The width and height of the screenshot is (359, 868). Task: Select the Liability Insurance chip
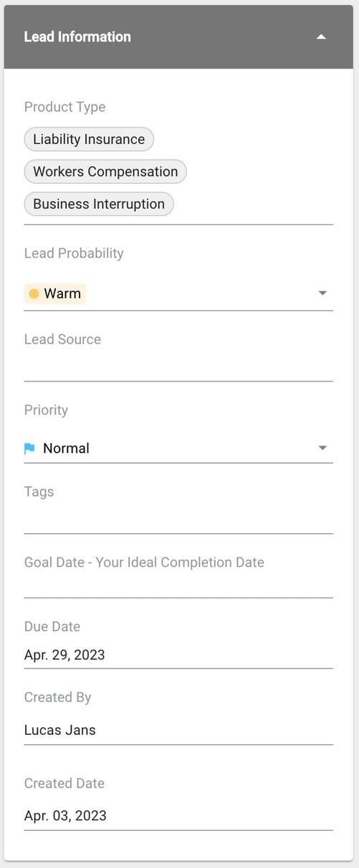[x=89, y=139]
